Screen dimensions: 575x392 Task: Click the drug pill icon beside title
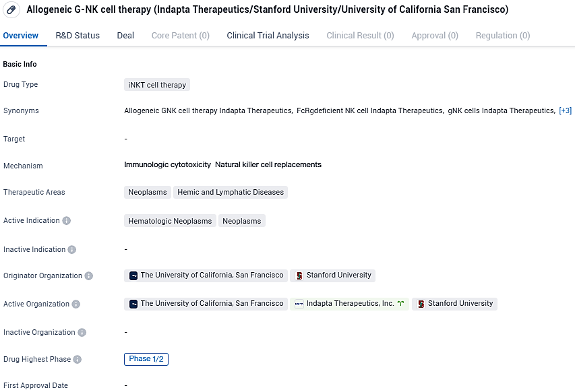point(11,10)
